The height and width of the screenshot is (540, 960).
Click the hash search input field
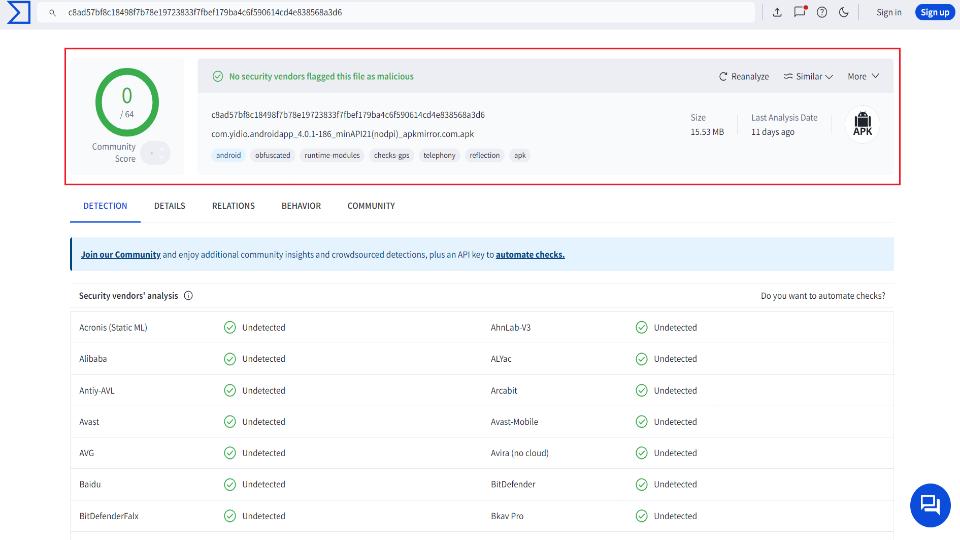(396, 12)
